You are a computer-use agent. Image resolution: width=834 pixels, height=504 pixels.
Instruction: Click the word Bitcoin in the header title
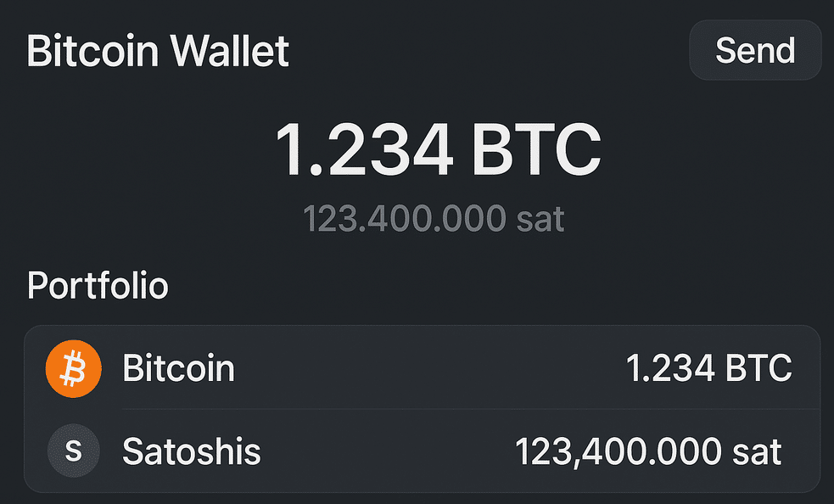(x=93, y=51)
